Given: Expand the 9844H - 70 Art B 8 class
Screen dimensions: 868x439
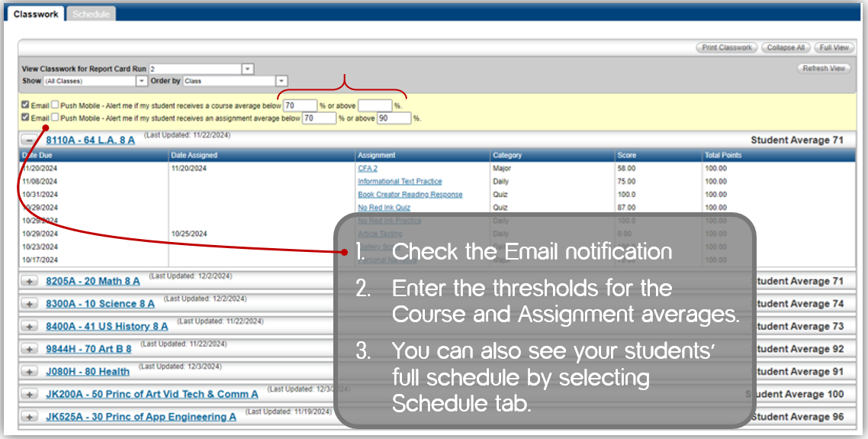Looking at the screenshot, I should [x=30, y=349].
